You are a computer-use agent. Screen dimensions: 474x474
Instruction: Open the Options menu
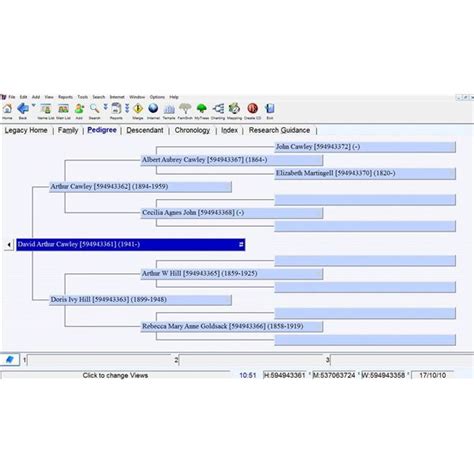coord(157,97)
